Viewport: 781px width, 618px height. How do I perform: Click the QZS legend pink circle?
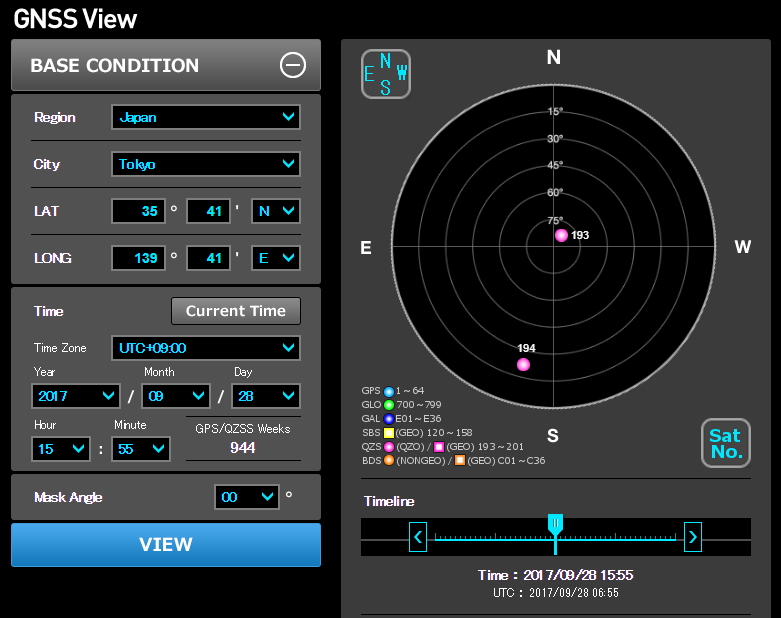(x=389, y=447)
